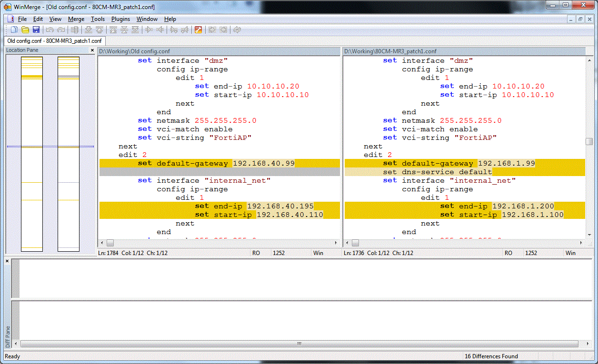598x364 pixels.
Task: Jump to the First Difference icon
Action: coord(113,30)
